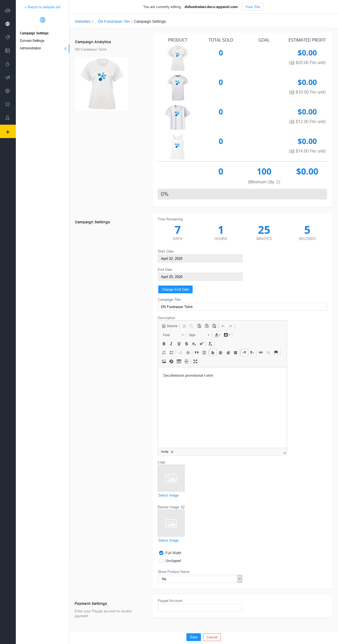Click the Campaign Title input field
Viewport: 338px width, 644px height.
(242, 307)
